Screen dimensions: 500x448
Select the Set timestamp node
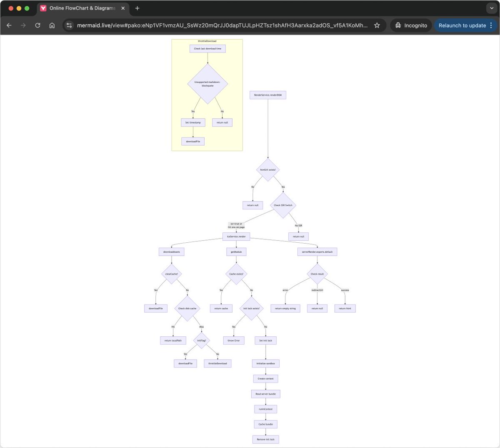tap(193, 122)
